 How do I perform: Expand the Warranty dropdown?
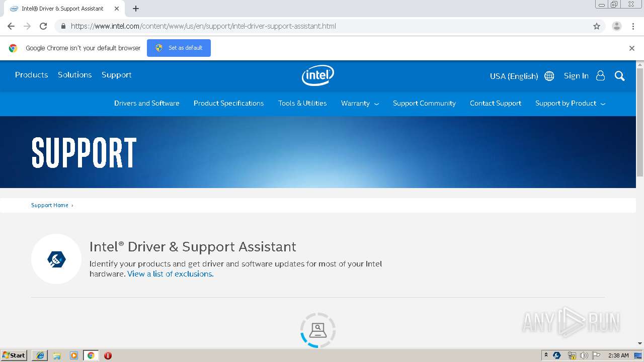pyautogui.click(x=360, y=103)
